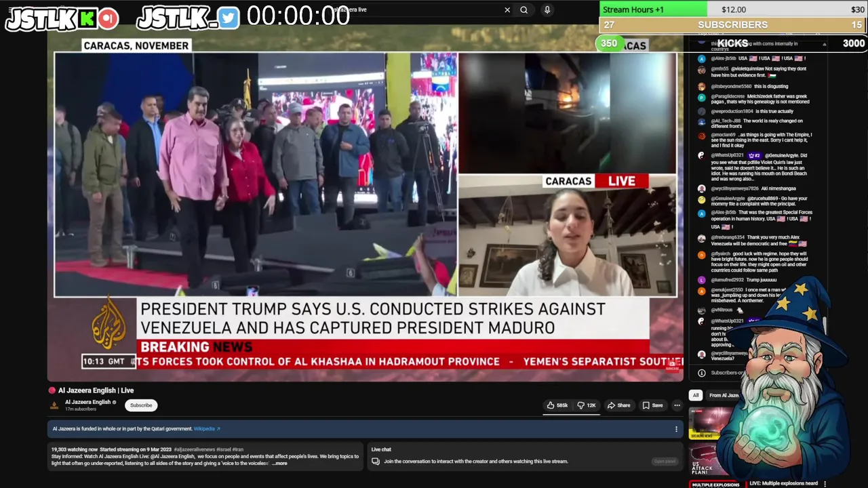
Task: Click the Al Jazeera logo on the broadcast
Action: click(x=108, y=324)
